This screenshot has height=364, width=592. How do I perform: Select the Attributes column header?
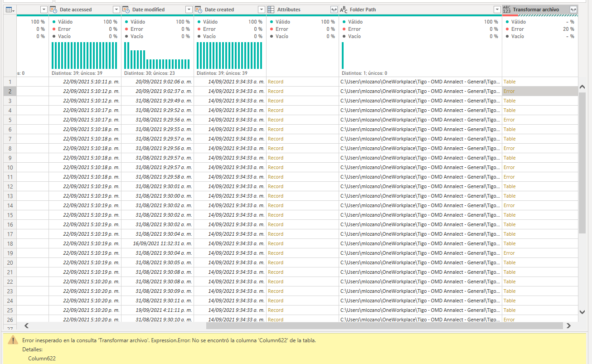(302, 10)
